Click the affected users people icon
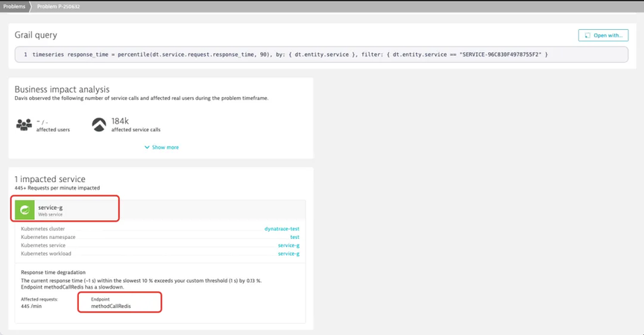 (x=24, y=124)
